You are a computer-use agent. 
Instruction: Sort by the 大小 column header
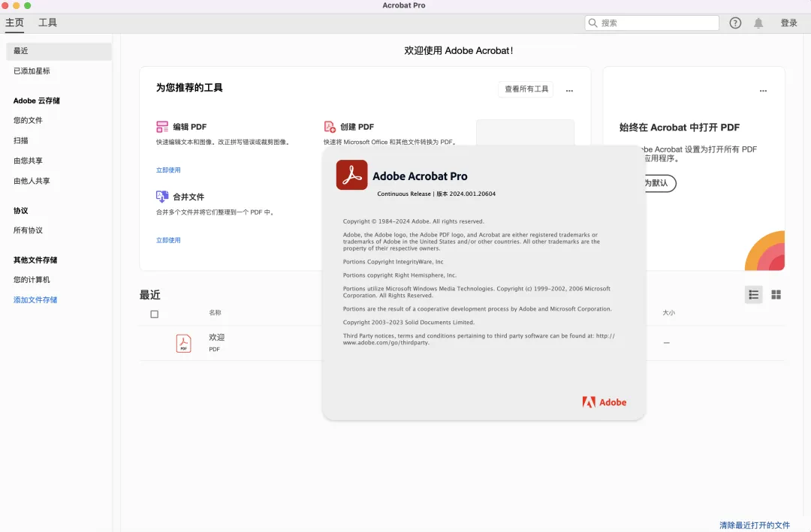(x=669, y=312)
